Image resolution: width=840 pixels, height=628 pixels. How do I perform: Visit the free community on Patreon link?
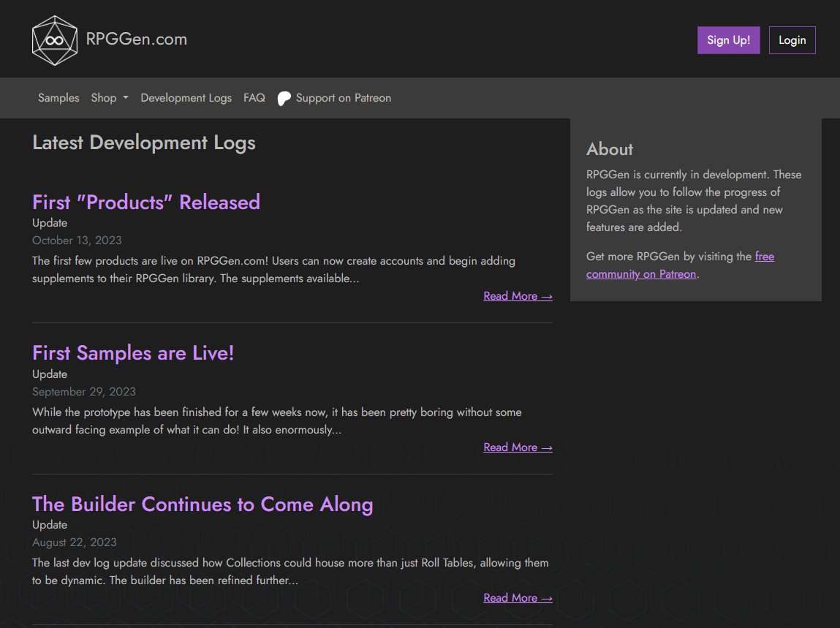pyautogui.click(x=681, y=265)
